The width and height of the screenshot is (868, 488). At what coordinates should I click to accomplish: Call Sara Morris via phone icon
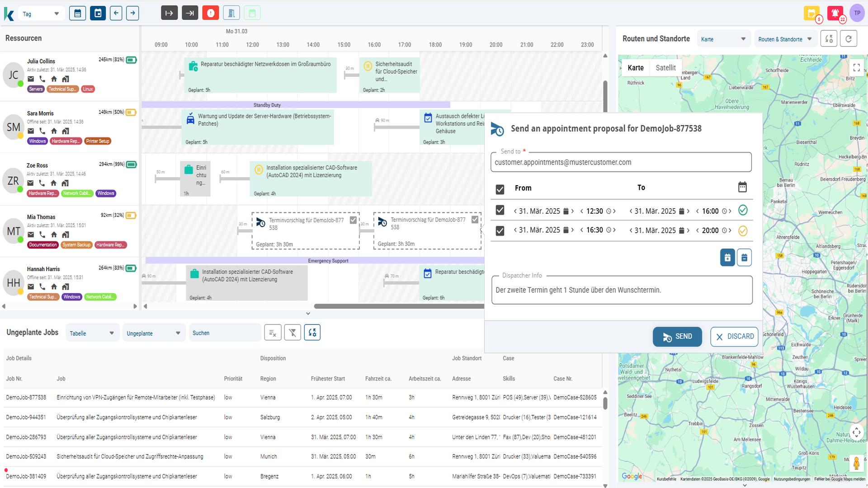tap(42, 131)
